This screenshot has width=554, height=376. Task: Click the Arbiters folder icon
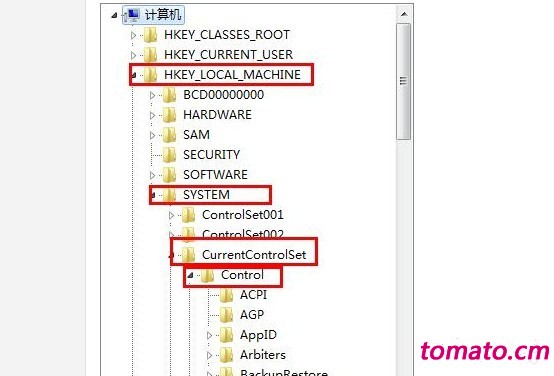tap(226, 355)
